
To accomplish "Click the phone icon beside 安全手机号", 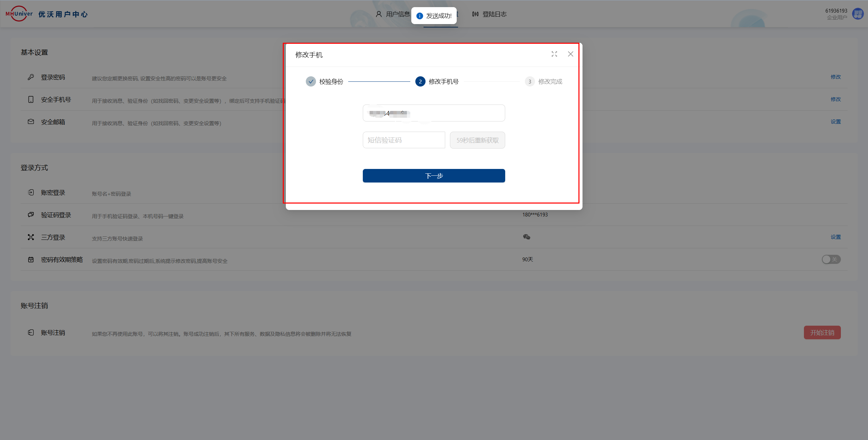I will pyautogui.click(x=31, y=99).
